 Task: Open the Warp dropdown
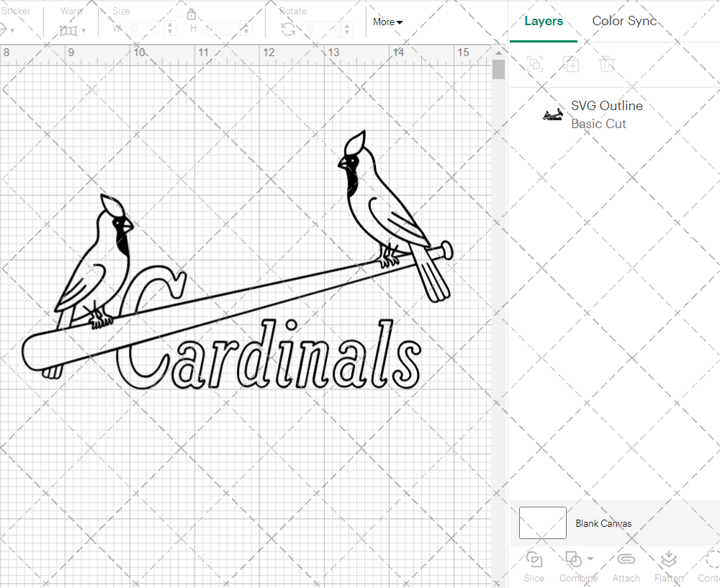(73, 30)
